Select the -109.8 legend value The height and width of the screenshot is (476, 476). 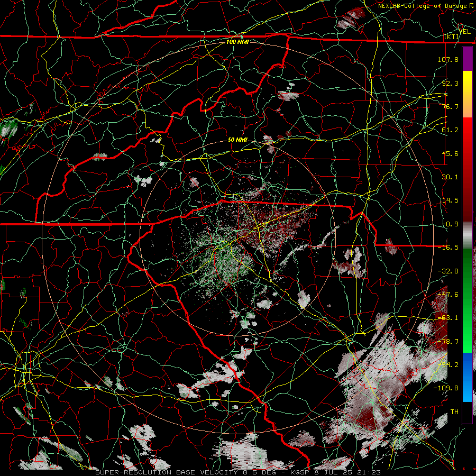point(446,388)
